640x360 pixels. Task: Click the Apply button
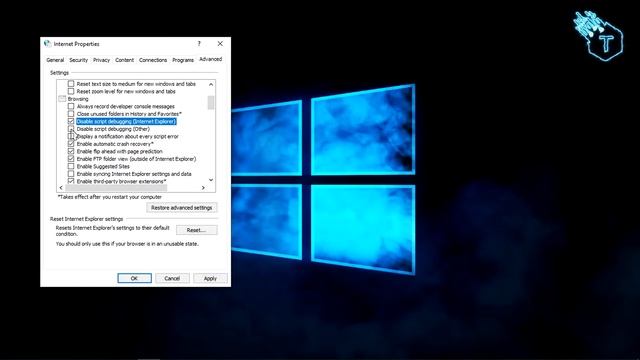(210, 278)
